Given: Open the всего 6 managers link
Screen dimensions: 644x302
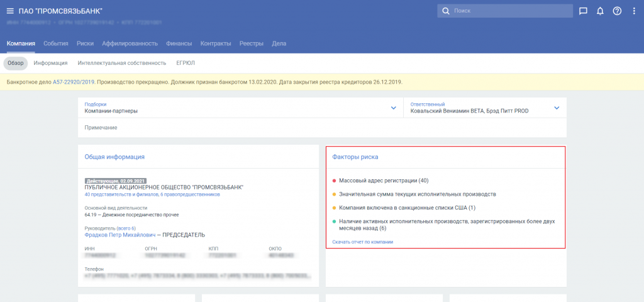Looking at the screenshot, I should [x=126, y=228].
